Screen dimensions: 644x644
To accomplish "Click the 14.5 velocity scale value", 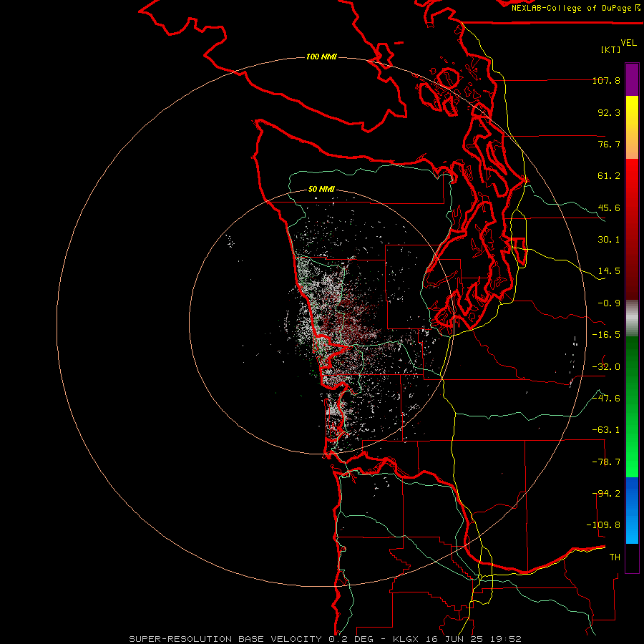I will click(x=609, y=271).
